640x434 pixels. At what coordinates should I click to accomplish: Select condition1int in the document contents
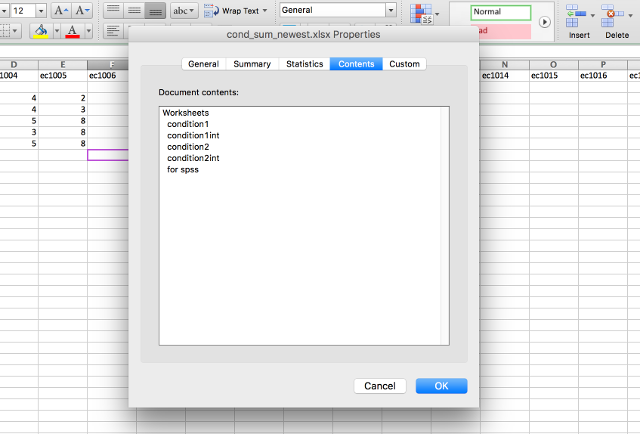click(x=193, y=136)
